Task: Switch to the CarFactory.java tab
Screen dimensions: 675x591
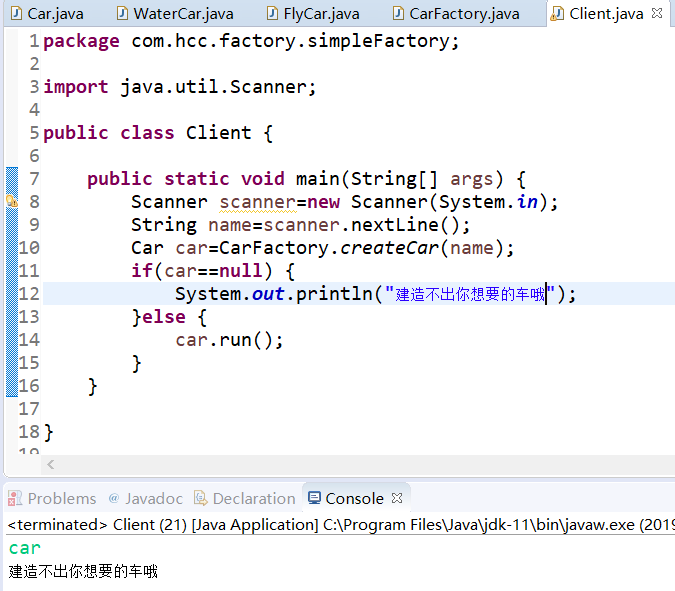Action: tap(456, 14)
